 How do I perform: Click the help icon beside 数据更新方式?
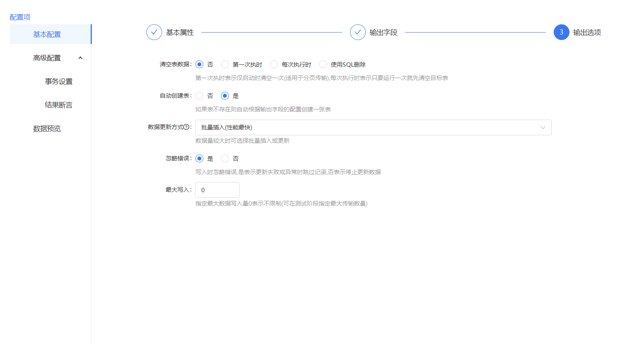(186, 127)
